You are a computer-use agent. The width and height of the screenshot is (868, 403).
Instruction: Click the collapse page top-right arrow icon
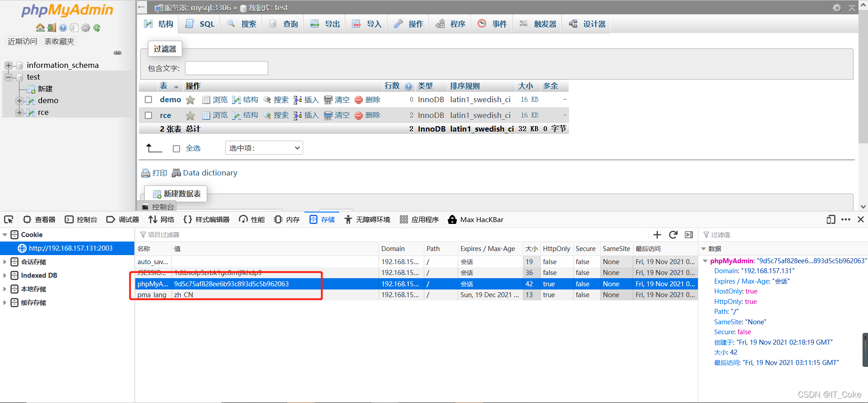point(852,8)
